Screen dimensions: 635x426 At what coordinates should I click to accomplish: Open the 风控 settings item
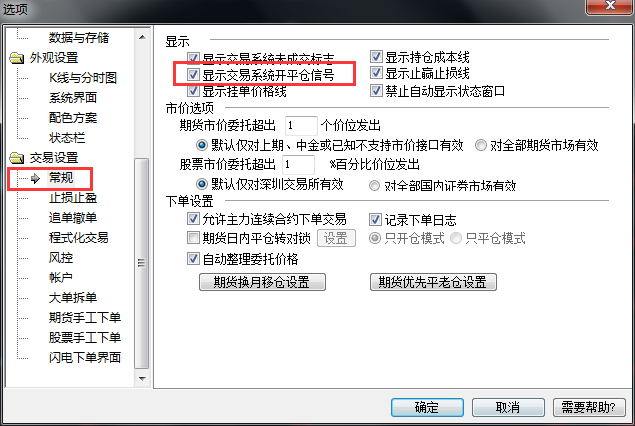pos(61,258)
